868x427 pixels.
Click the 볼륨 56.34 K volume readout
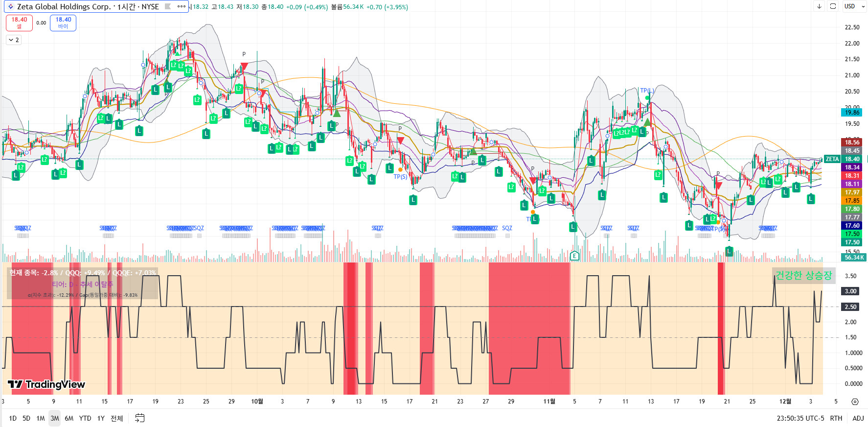[x=347, y=7]
